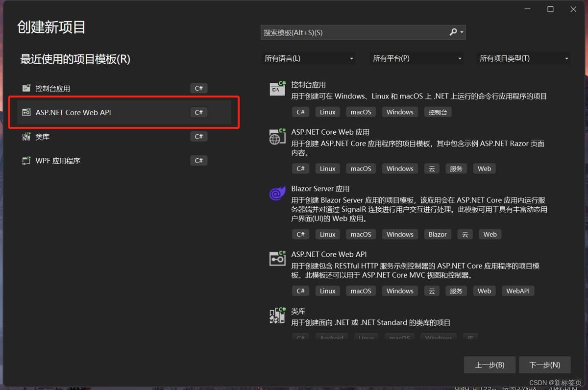Focus the template search box

(363, 32)
